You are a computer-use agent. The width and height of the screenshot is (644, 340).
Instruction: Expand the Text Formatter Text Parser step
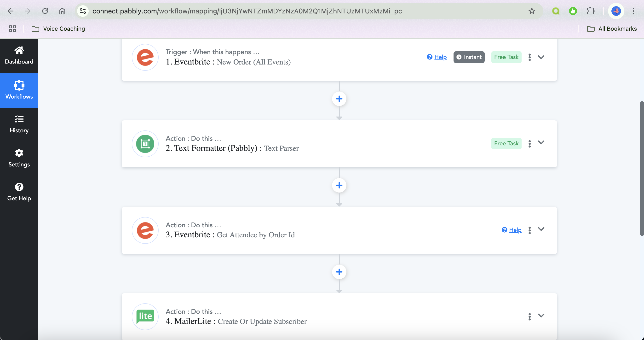541,143
